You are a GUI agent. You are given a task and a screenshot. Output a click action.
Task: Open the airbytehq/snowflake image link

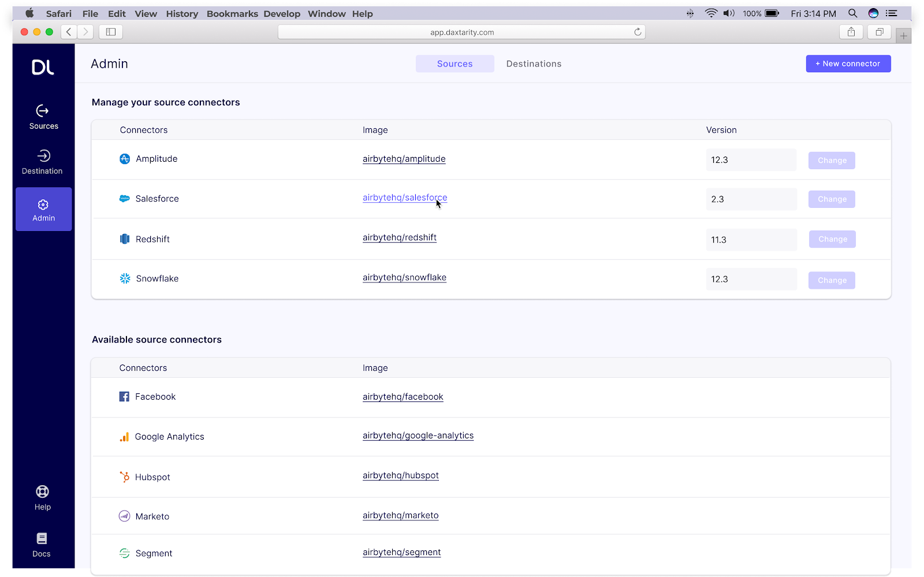pos(404,277)
